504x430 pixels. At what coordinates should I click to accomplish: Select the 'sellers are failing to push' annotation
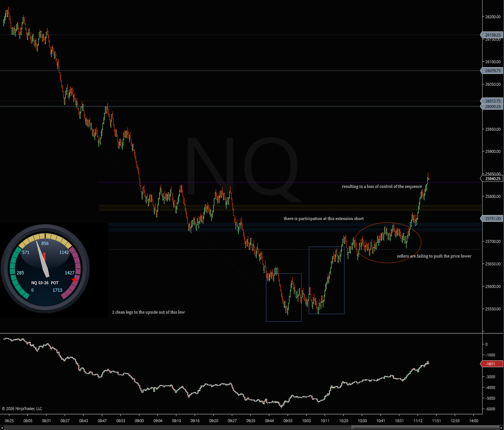pyautogui.click(x=434, y=256)
